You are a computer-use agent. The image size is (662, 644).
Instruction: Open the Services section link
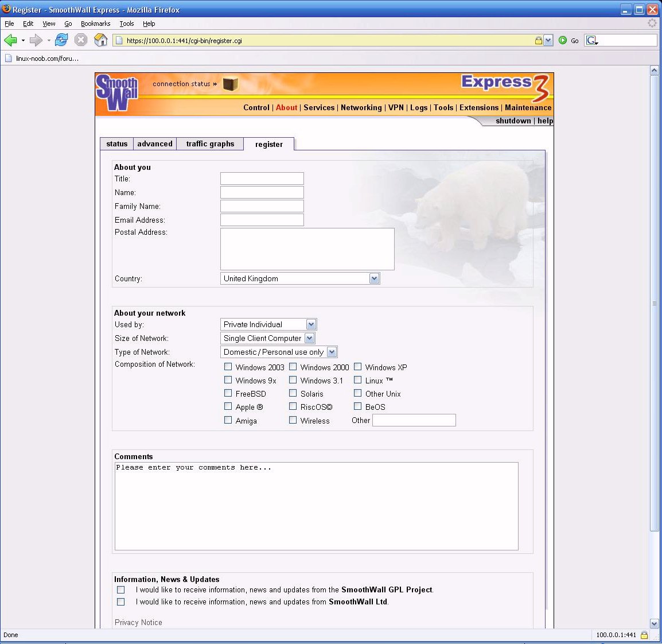pyautogui.click(x=319, y=108)
